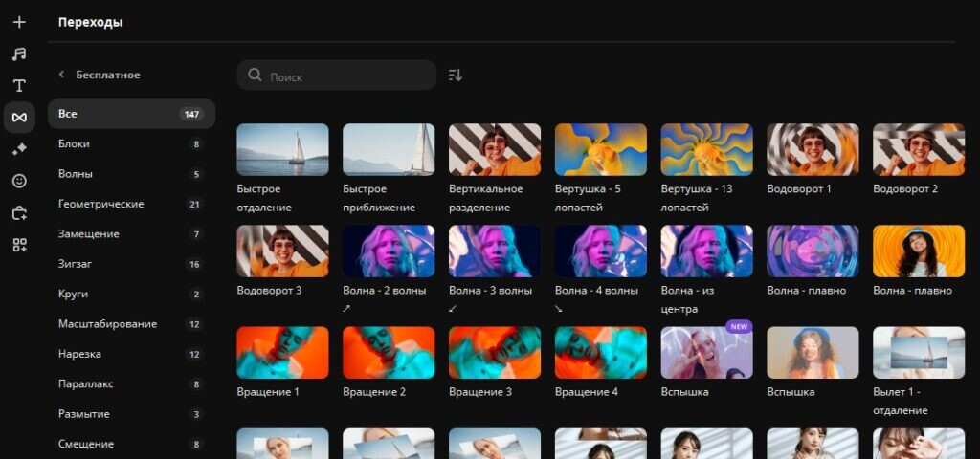The width and height of the screenshot is (980, 459).
Task: Open the Нарезка category
Action: pyautogui.click(x=131, y=354)
